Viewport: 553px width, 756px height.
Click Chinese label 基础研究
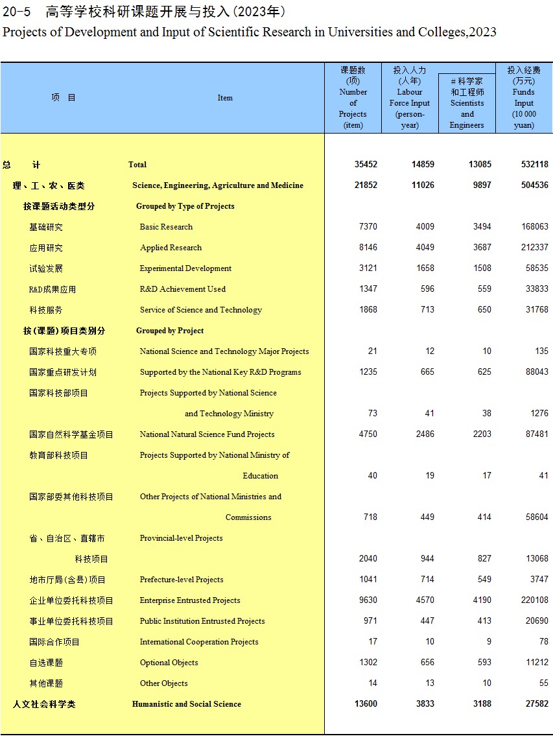pyautogui.click(x=46, y=227)
